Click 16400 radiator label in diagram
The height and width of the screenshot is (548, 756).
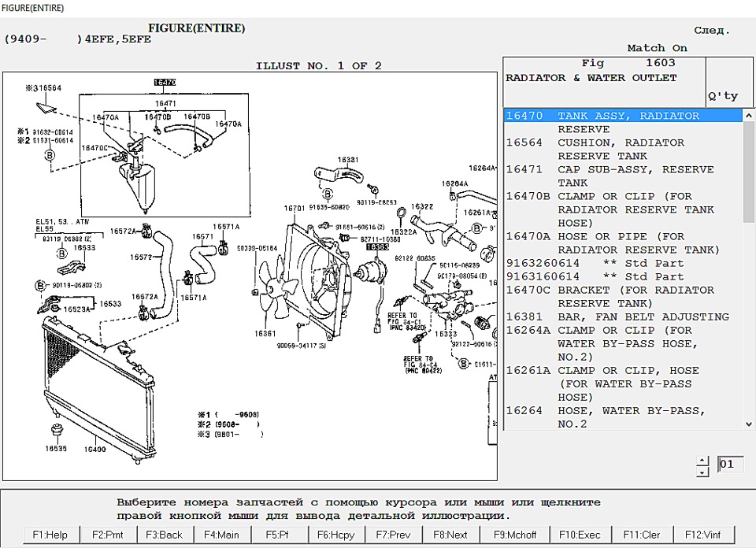pos(94,450)
